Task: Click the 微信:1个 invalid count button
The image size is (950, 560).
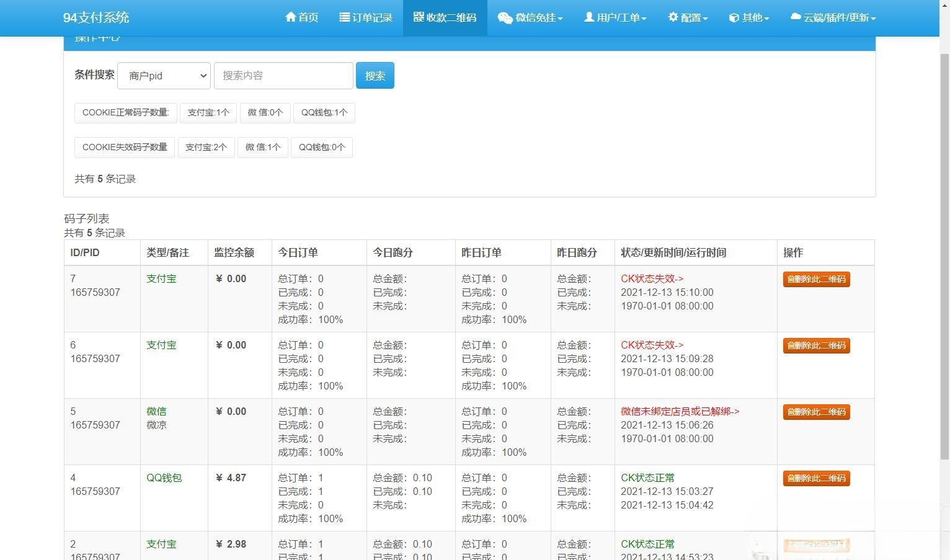Action: coord(263,148)
